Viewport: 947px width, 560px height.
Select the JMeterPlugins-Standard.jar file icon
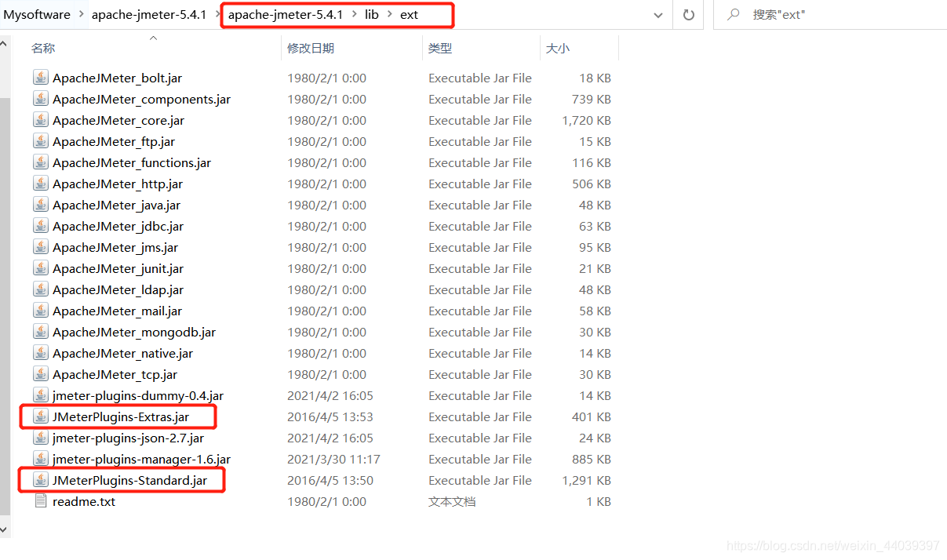[x=41, y=480]
